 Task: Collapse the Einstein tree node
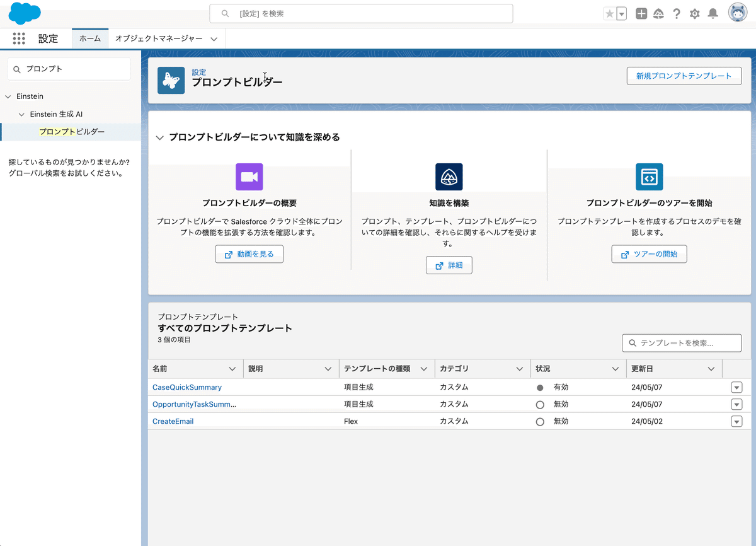coord(8,96)
